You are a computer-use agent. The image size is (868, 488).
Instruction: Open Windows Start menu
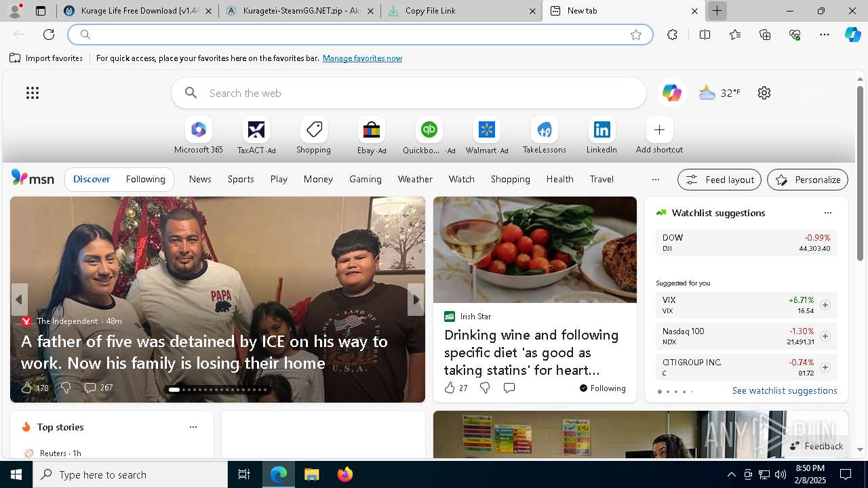16,474
